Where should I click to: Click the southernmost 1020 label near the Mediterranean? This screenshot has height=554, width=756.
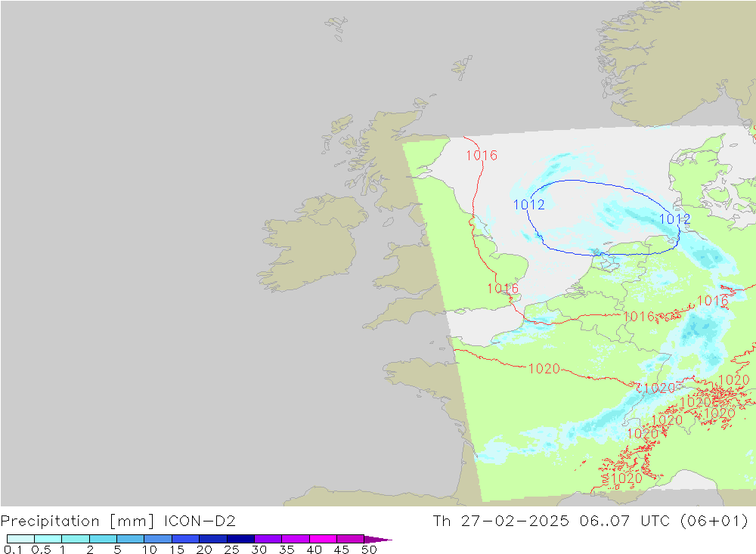(x=626, y=478)
